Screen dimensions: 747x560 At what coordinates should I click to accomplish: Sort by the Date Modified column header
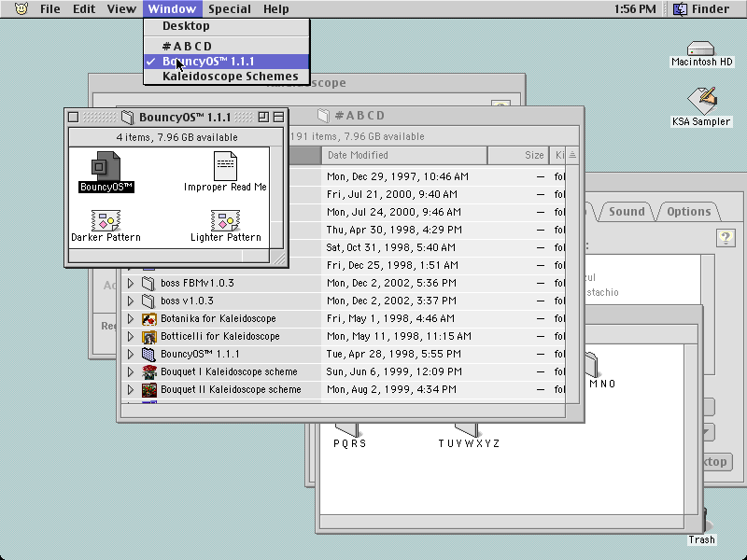coord(404,155)
